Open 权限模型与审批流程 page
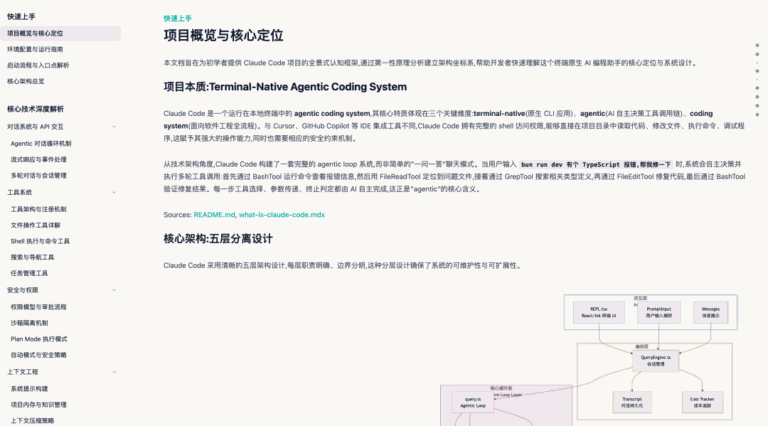Screen dimensions: 768x426 pos(39,307)
